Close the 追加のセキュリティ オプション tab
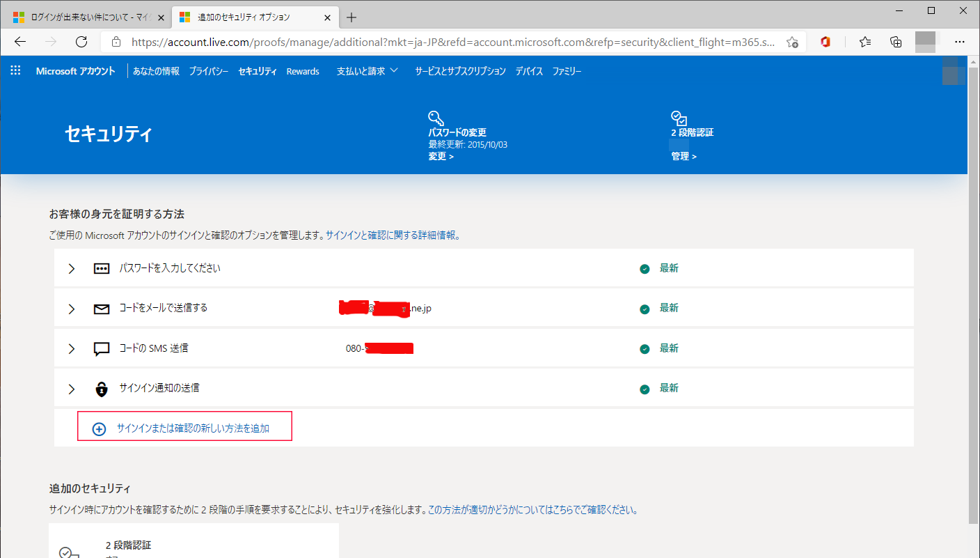The image size is (980, 558). 328,17
